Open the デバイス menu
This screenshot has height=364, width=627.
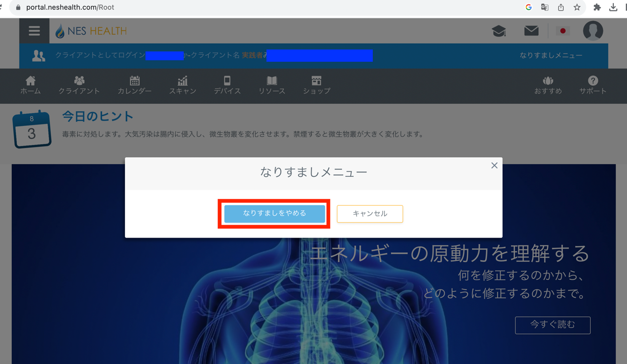tap(227, 85)
